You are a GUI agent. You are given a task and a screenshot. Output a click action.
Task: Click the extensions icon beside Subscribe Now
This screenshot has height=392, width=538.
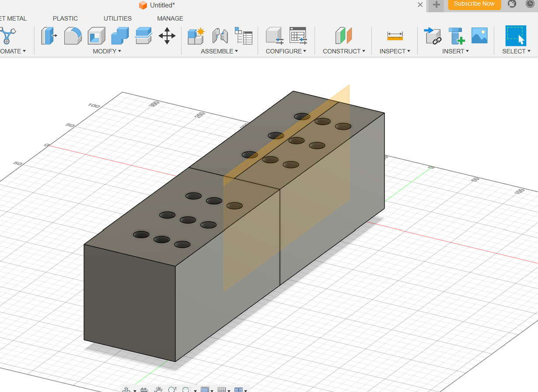point(512,4)
